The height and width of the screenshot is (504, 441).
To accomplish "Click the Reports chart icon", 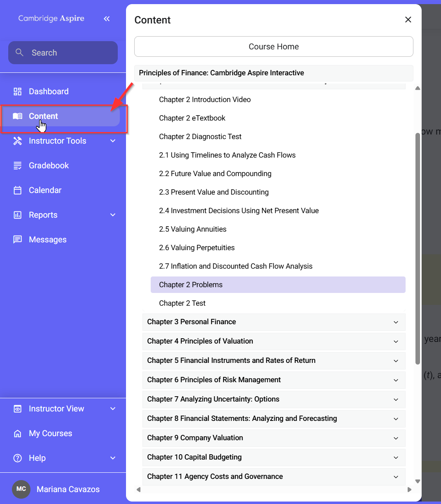I will click(17, 215).
